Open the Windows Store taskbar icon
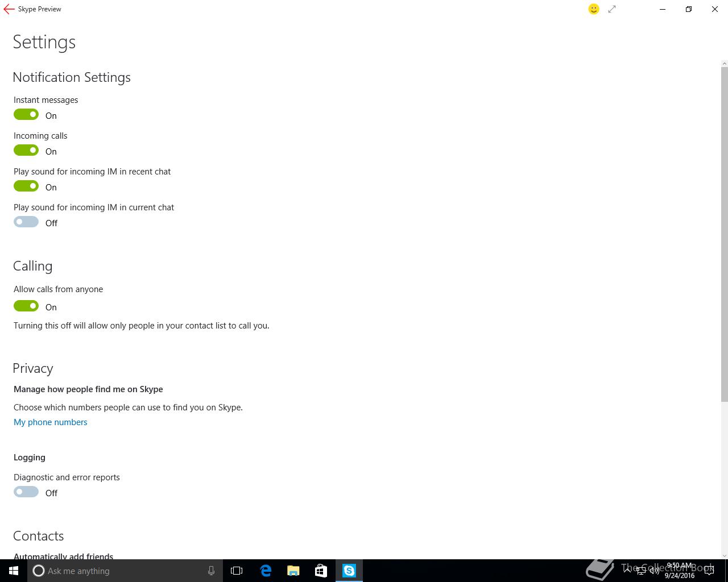Screen dimensions: 728x582 (321, 571)
